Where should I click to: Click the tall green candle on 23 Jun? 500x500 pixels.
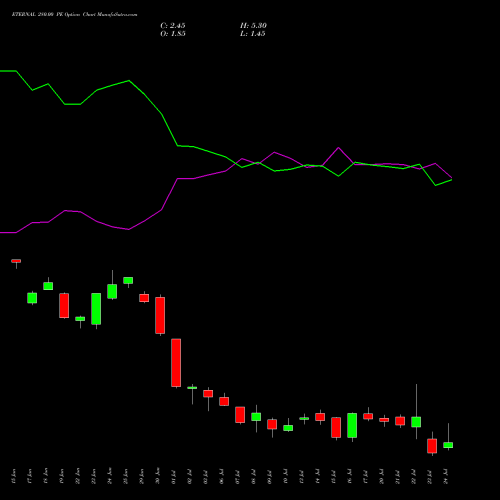[96, 309]
